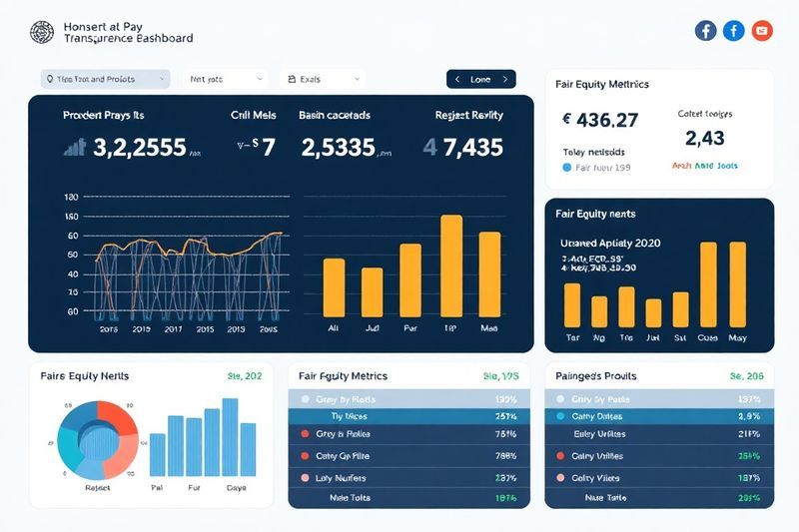Select the cyan dot beside Catty Dalltes
Viewport: 799px width, 532px height.
[560, 415]
